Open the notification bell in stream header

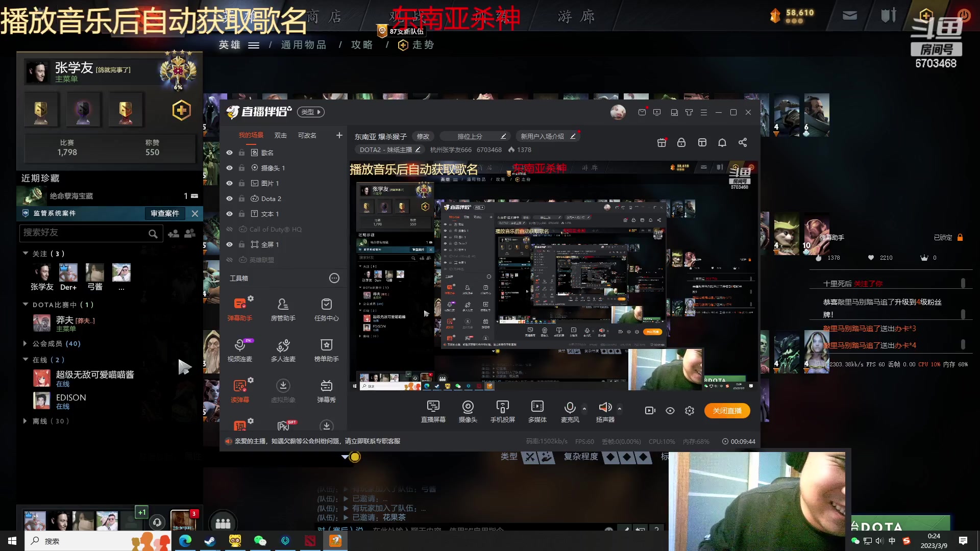pyautogui.click(x=722, y=142)
